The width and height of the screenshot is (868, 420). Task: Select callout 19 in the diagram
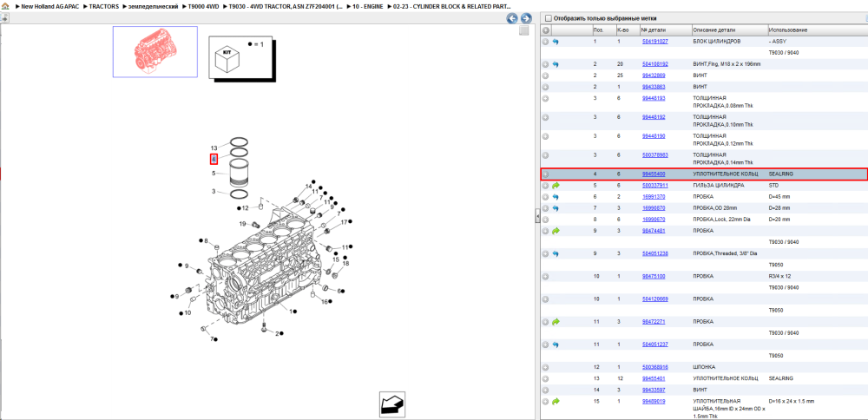click(242, 224)
